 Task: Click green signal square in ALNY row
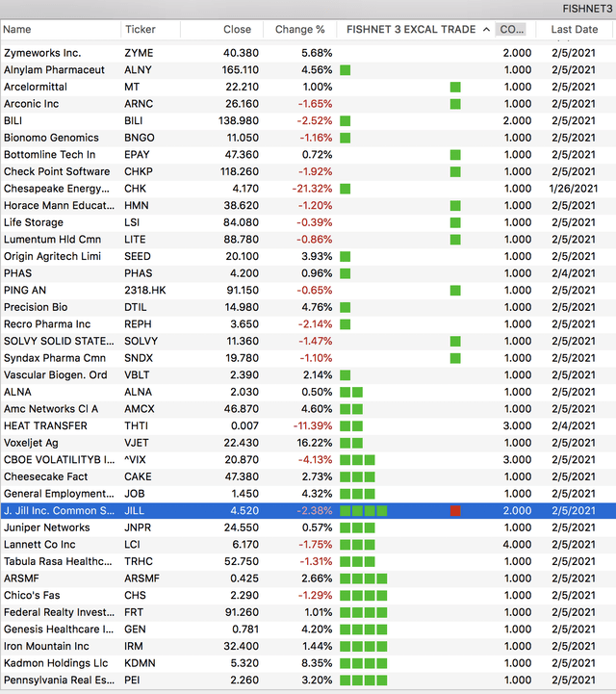coord(346,70)
